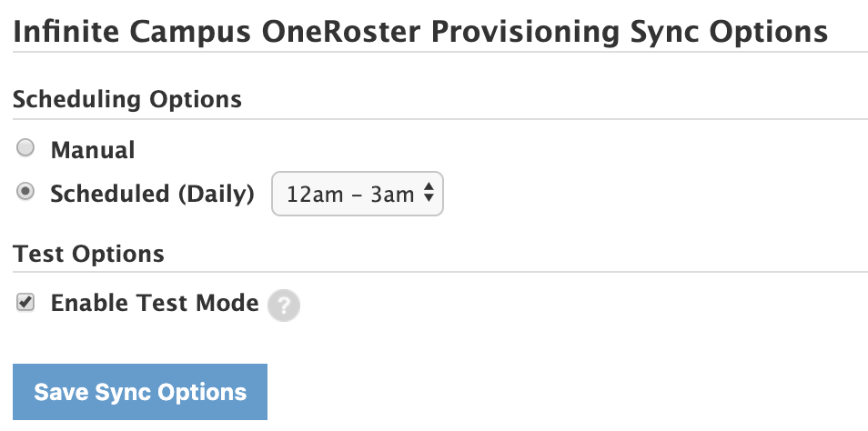Click the up/down arrows on the time selector

(x=428, y=194)
